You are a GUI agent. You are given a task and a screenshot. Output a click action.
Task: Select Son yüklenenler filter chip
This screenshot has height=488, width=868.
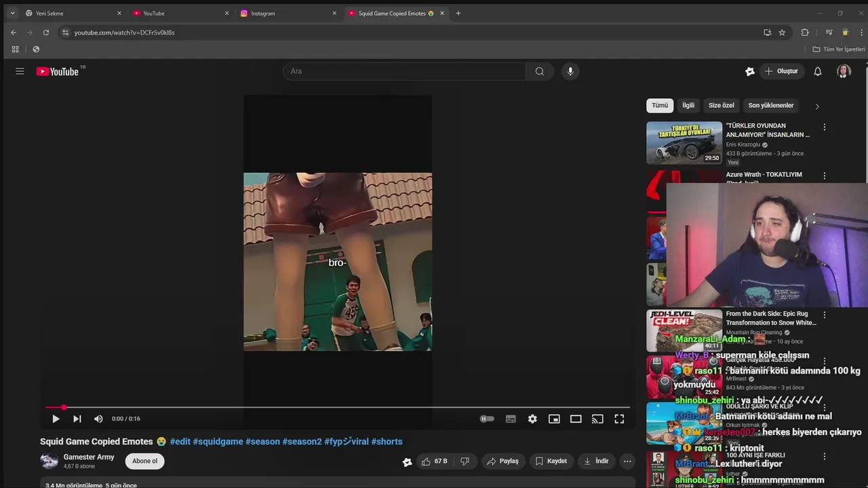(770, 106)
